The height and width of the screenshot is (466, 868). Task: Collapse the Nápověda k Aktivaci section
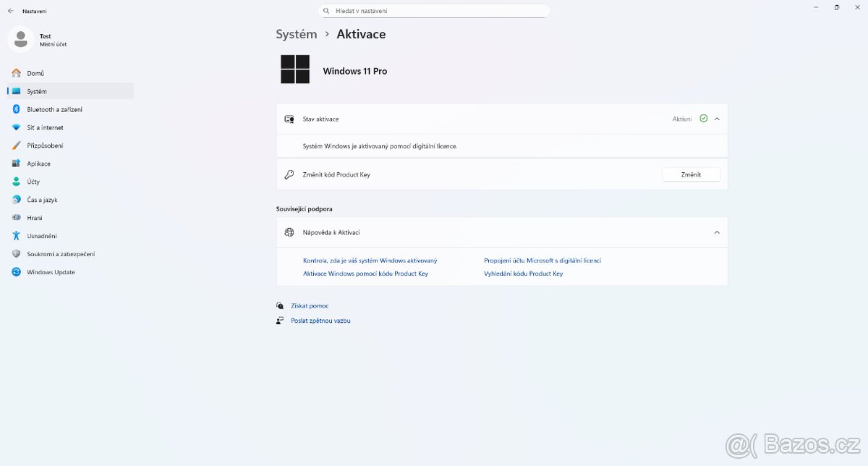click(717, 232)
